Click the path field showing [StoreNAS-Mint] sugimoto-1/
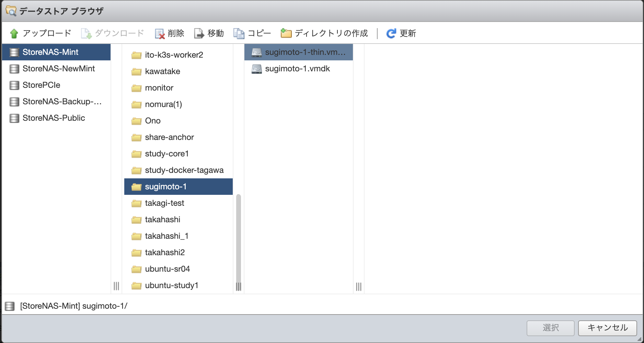The image size is (644, 343). pyautogui.click(x=73, y=306)
